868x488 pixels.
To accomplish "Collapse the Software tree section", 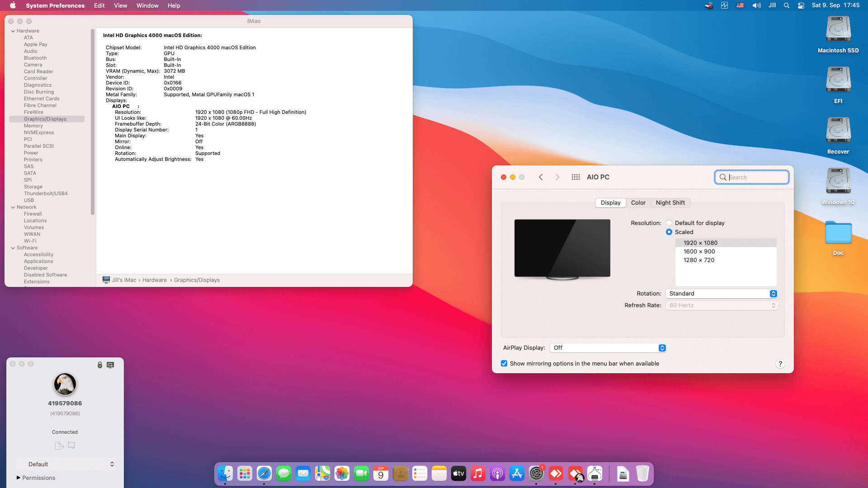I will (x=13, y=248).
